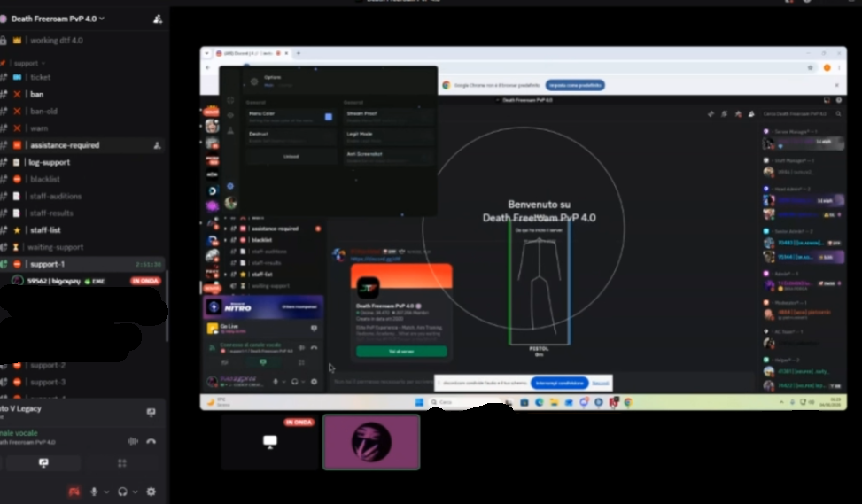This screenshot has width=862, height=504.
Task: Toggle noise suppression icon in voice panel
Action: (x=133, y=441)
